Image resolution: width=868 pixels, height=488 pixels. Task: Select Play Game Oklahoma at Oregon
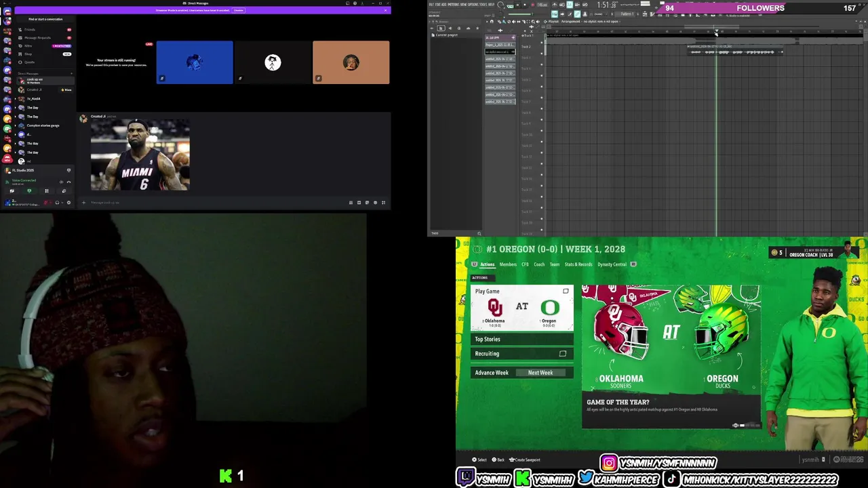coord(521,307)
